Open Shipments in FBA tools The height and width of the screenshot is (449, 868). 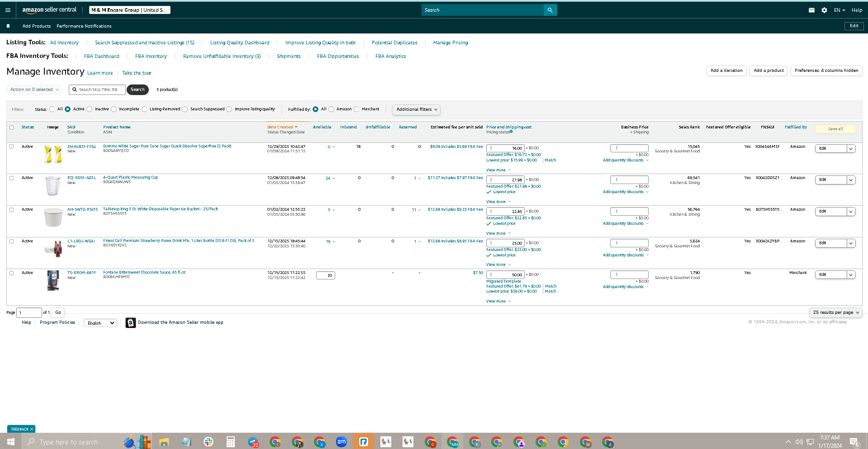point(289,56)
